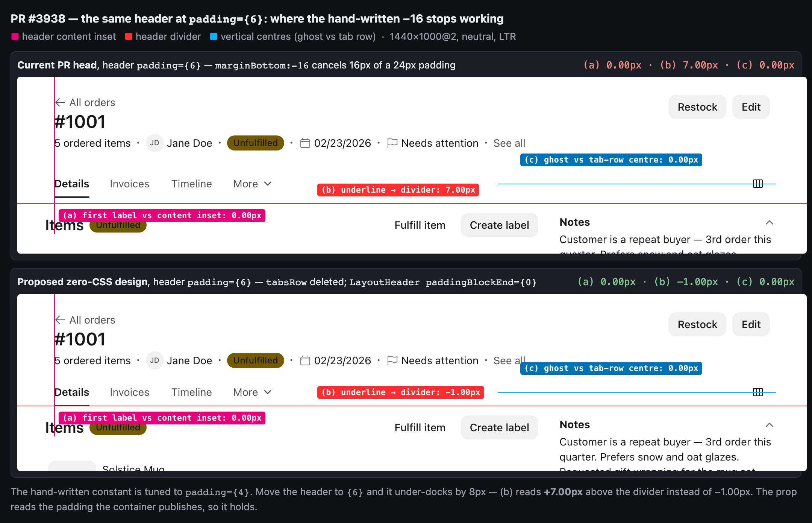Collapse the Notes section in the Proposed zero-CSS design panel
Image resolution: width=812 pixels, height=523 pixels.
[770, 425]
